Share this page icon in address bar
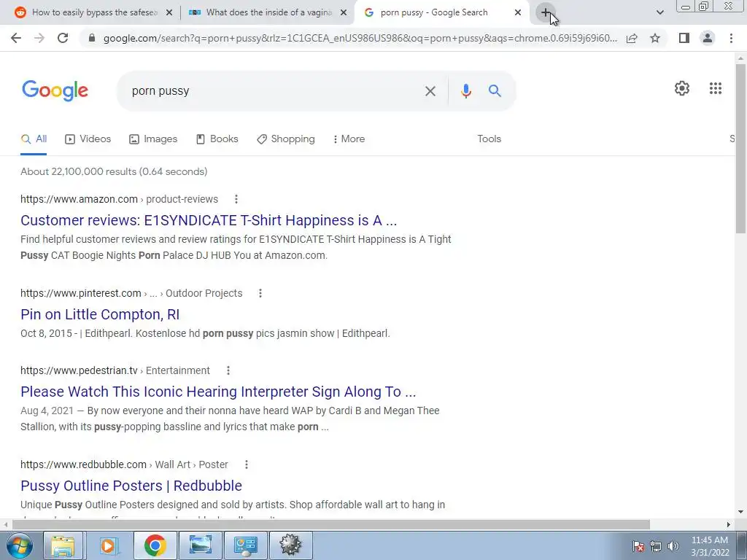This screenshot has width=747, height=560. click(x=632, y=38)
